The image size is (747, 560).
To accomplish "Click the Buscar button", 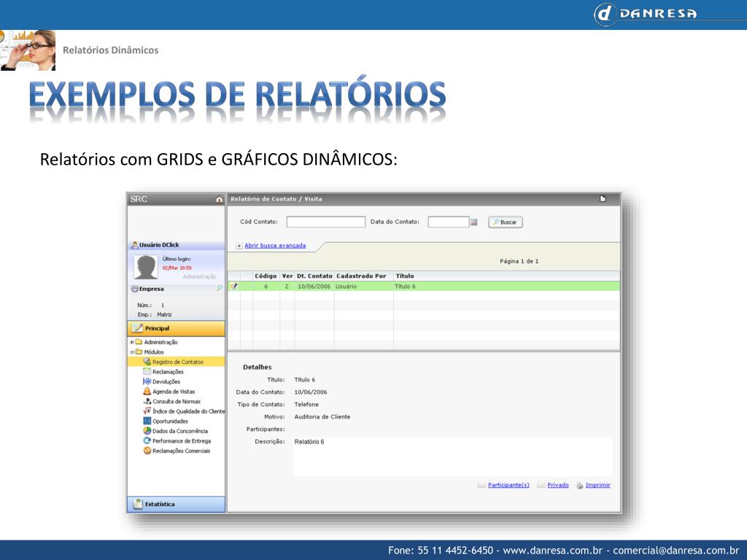I will [505, 222].
